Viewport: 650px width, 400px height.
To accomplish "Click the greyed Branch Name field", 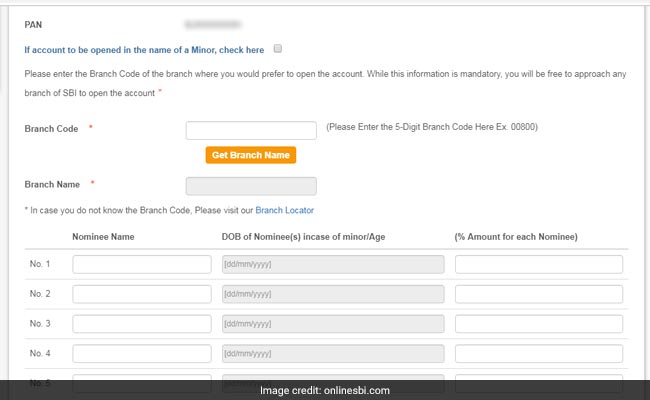I will click(x=251, y=186).
